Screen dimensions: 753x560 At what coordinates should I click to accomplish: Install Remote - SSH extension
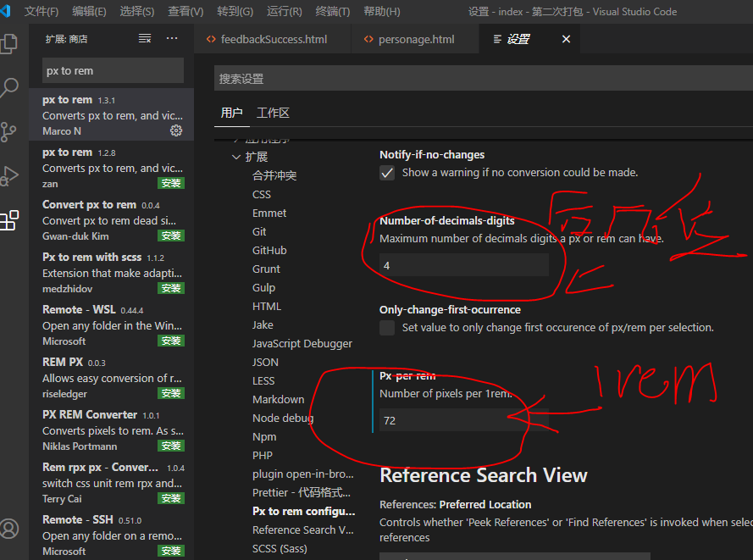[171, 551]
